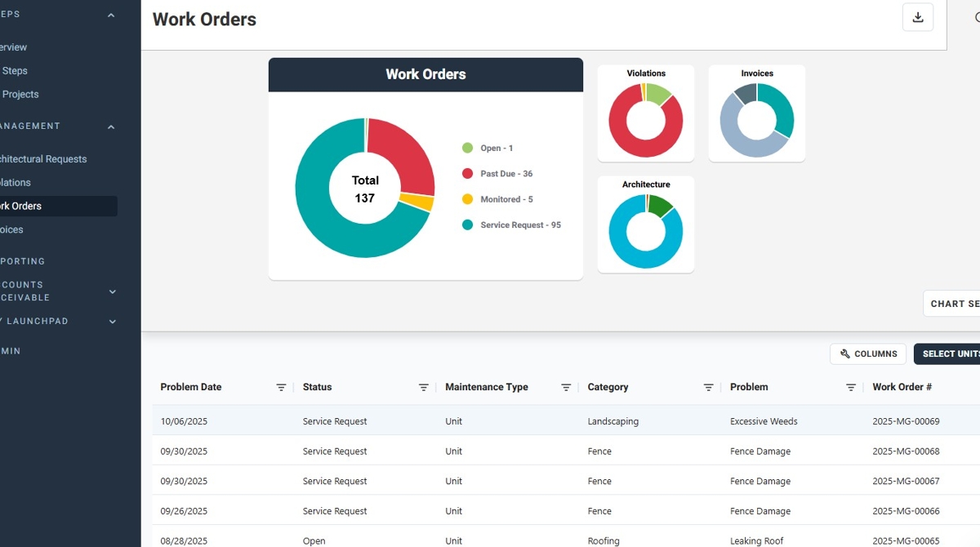This screenshot has height=547, width=980.
Task: Expand the Launchpad sidebar chevron
Action: pos(113,322)
